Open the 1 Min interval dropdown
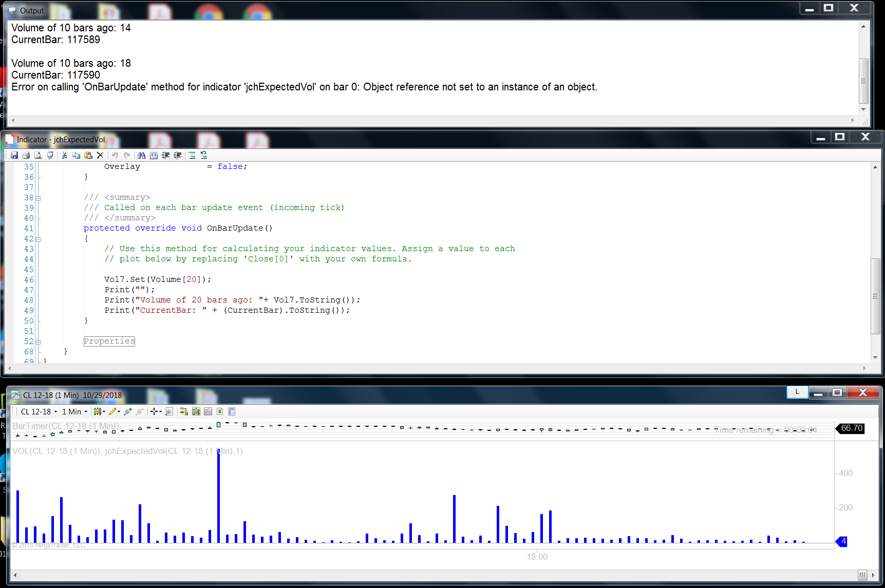885x588 pixels. 74,412
